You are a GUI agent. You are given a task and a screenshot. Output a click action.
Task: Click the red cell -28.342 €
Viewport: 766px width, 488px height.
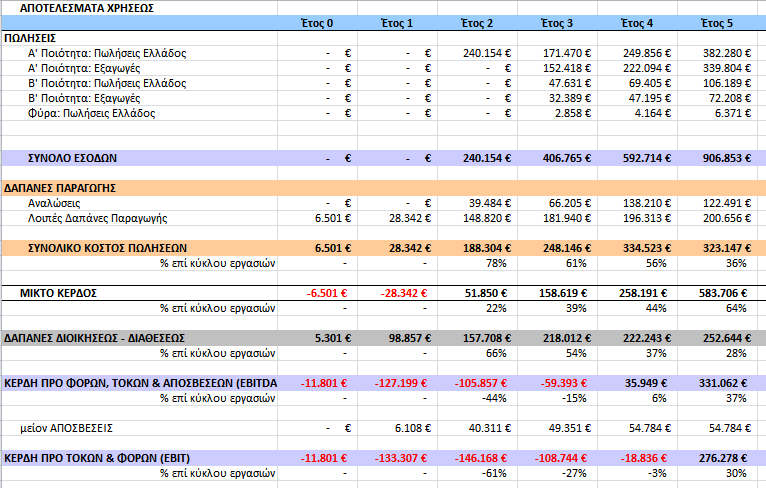(x=404, y=293)
